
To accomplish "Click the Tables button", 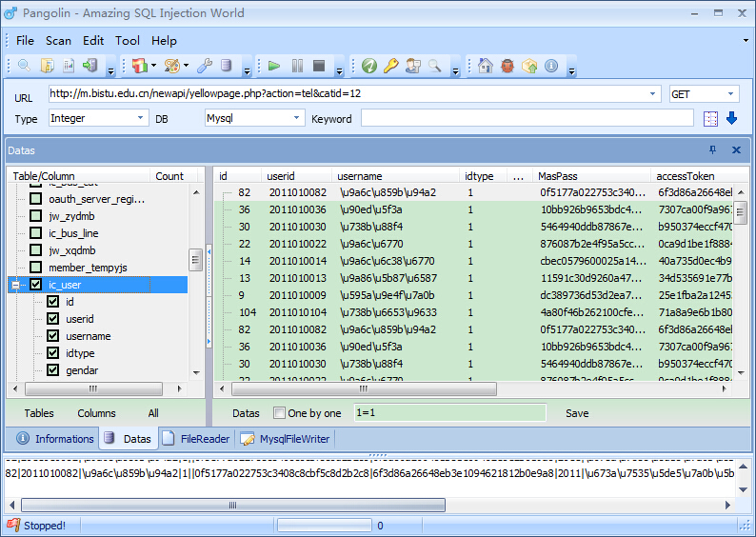I will click(x=39, y=413).
